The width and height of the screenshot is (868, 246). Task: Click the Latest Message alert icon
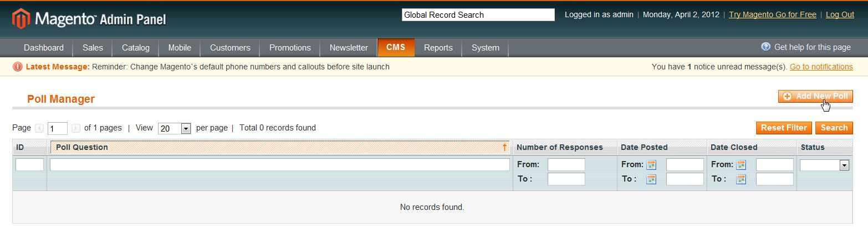tap(18, 67)
